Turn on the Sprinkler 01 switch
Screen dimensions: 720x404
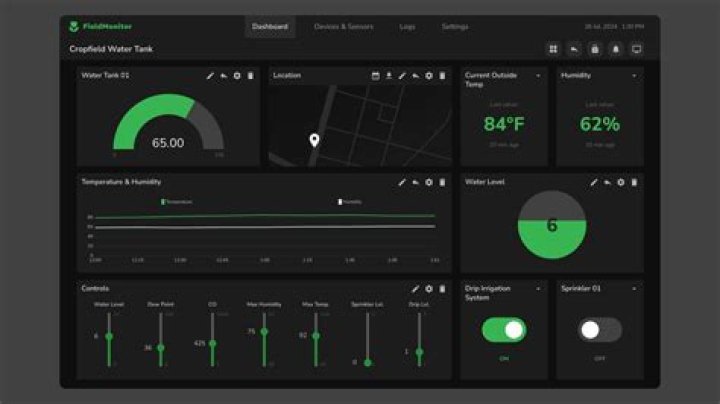click(x=599, y=330)
